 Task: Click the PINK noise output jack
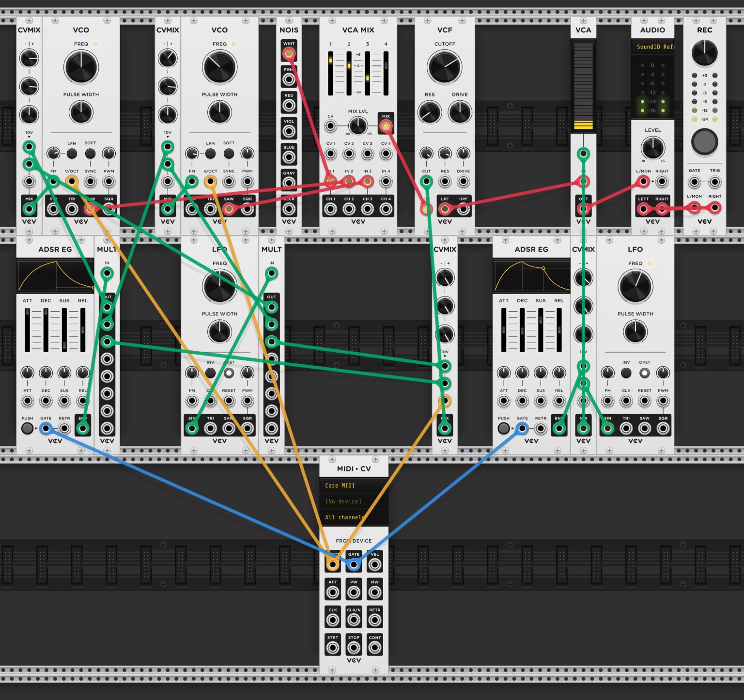(x=289, y=79)
